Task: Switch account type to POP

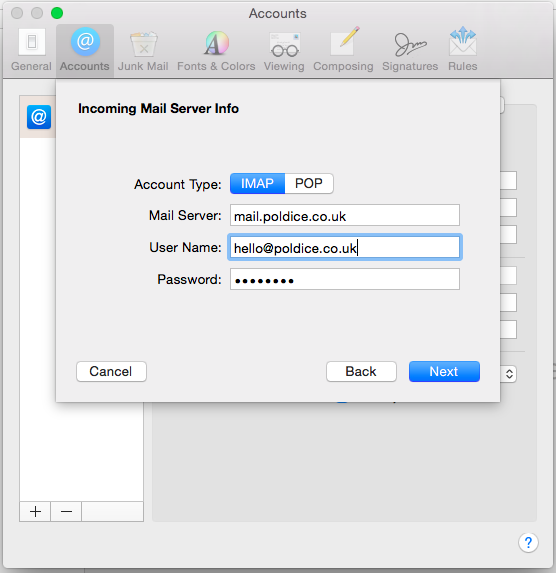Action: (x=309, y=183)
